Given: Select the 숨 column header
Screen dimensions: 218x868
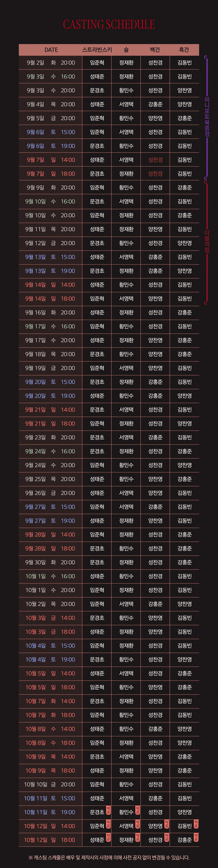Looking at the screenshot, I should coord(126,50).
